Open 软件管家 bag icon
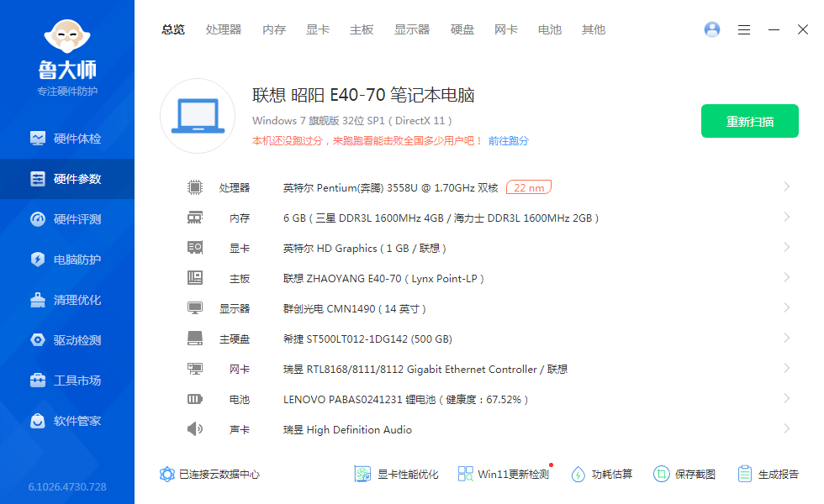This screenshot has width=824, height=504. (x=38, y=421)
